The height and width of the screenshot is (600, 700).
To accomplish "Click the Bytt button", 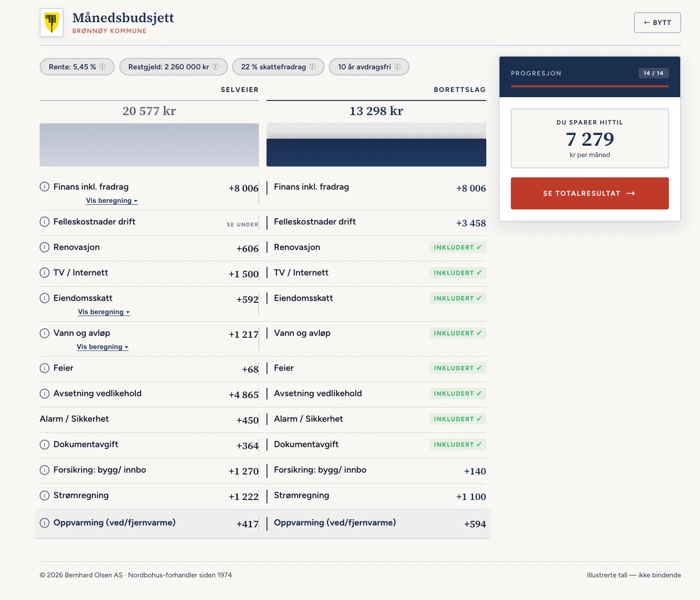I will coord(658,23).
